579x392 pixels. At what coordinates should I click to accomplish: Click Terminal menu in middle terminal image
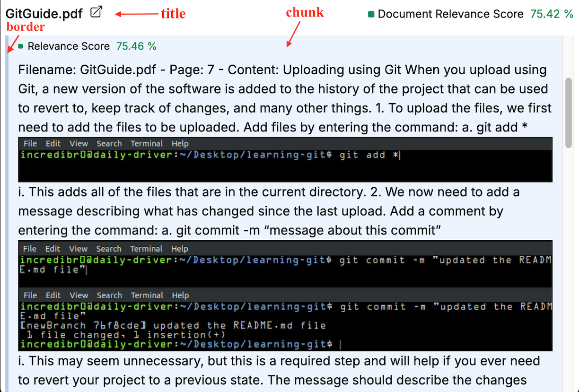pos(147,249)
